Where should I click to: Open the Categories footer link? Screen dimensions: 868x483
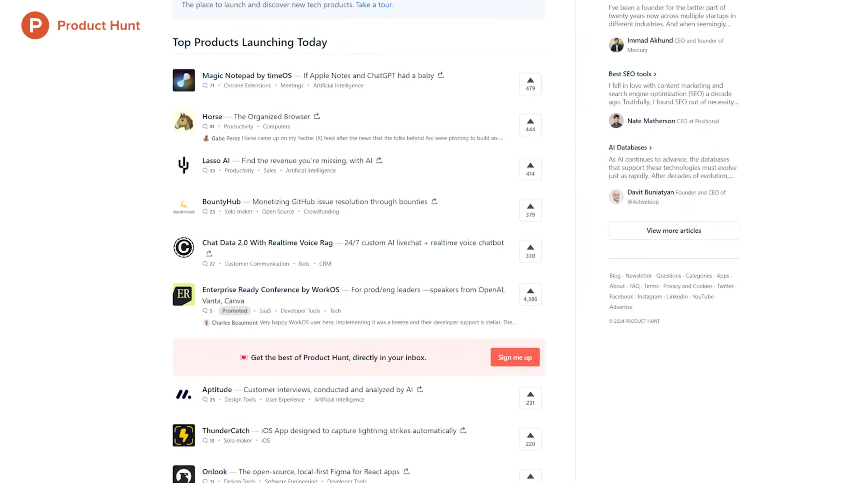pyautogui.click(x=698, y=275)
